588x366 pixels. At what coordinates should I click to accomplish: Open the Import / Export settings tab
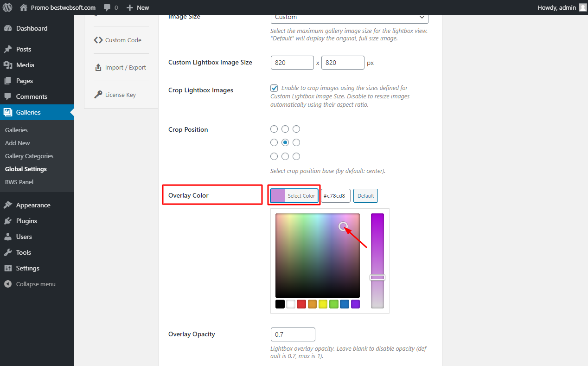[121, 67]
